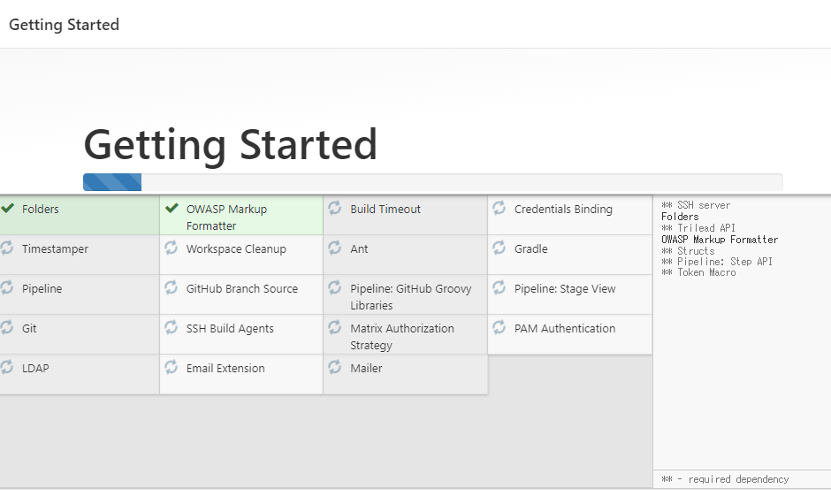The image size is (831, 504).
Task: Click the checkmark beside OWASP Markup Formatter
Action: pos(172,208)
